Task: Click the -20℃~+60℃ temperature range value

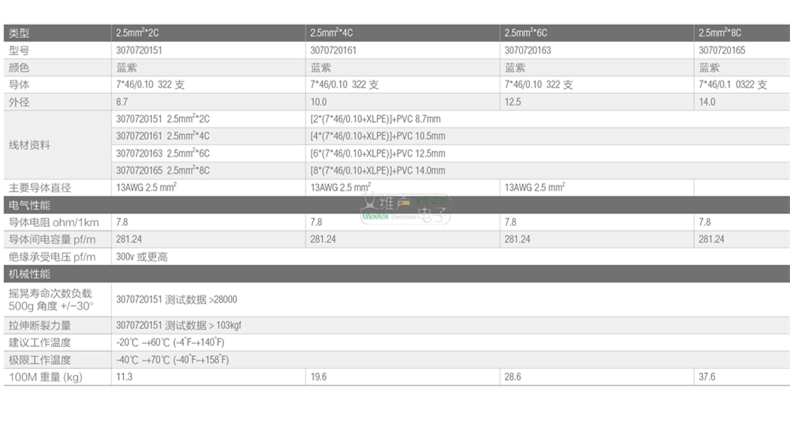Action: pyautogui.click(x=170, y=342)
